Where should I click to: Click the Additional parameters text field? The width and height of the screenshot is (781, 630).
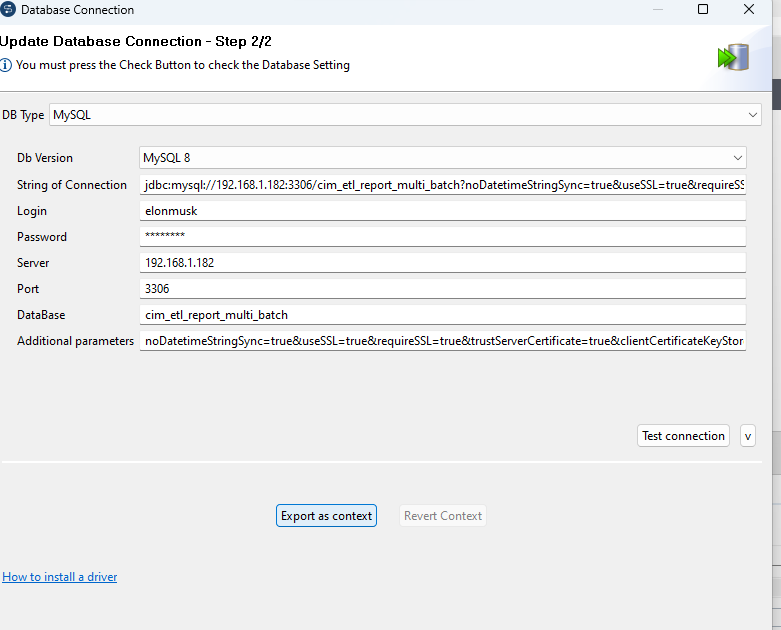click(443, 341)
